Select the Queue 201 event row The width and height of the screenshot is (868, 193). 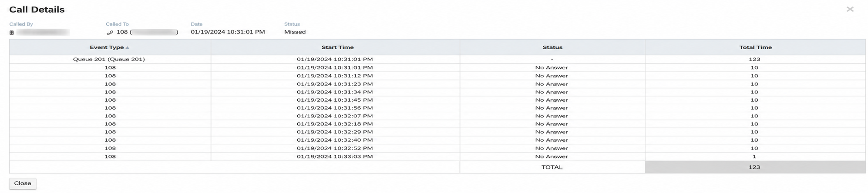point(437,59)
